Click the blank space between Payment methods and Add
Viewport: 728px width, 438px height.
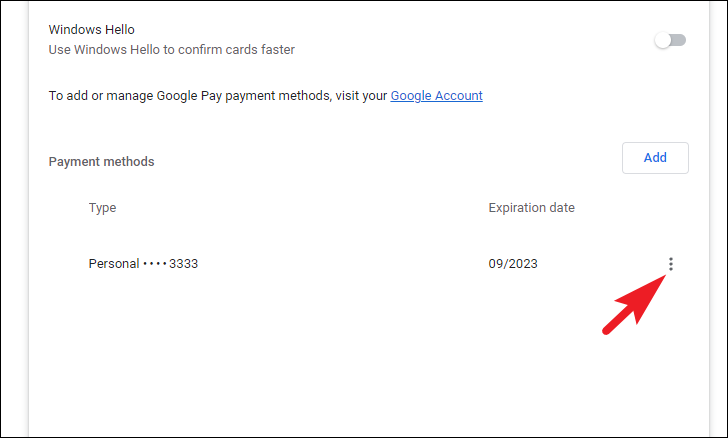[x=390, y=160]
